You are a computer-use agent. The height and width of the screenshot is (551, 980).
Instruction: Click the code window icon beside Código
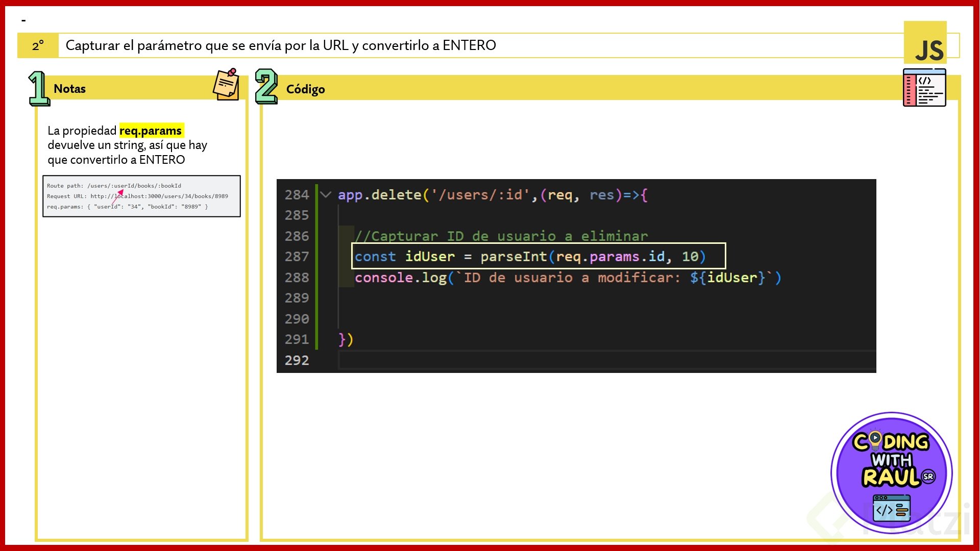(924, 88)
